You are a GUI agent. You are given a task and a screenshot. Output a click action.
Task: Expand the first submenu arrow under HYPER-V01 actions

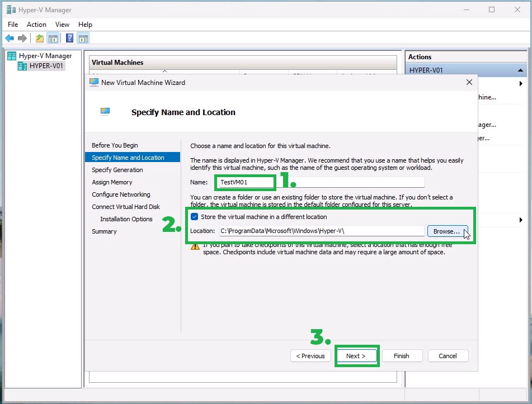pos(521,84)
